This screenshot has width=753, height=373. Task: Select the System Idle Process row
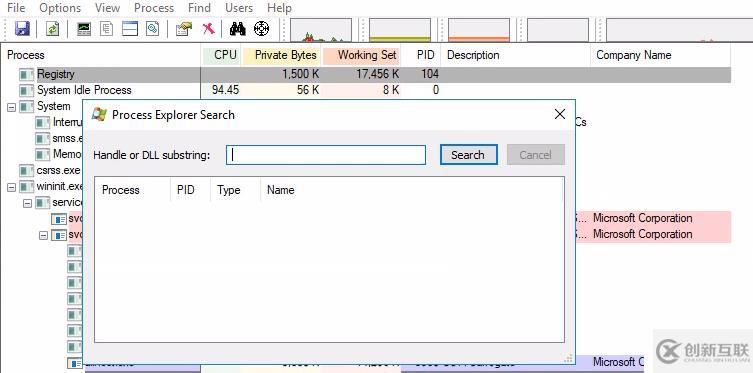click(x=366, y=90)
